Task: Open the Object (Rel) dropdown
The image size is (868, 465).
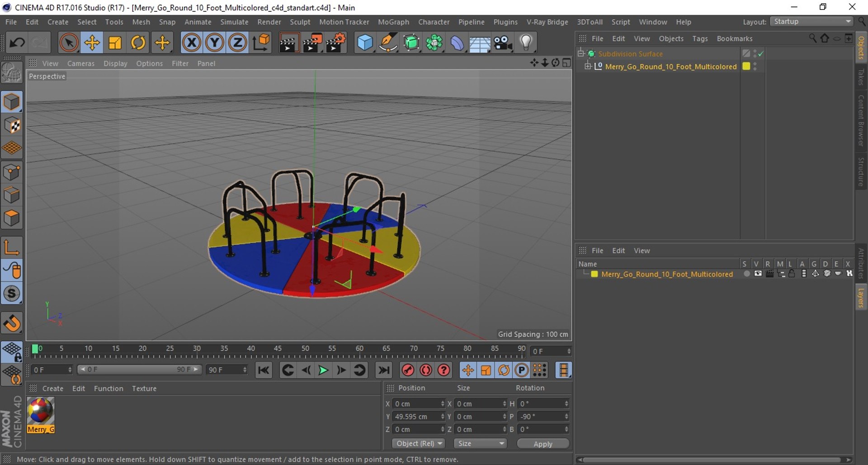Action: point(419,444)
